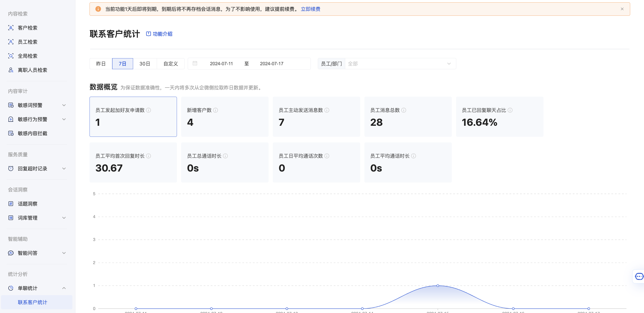Select the 30日 date range

(145, 64)
